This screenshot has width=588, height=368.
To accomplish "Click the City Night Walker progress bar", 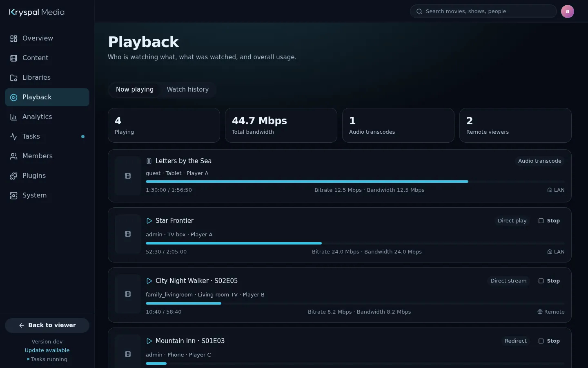I will (355, 303).
